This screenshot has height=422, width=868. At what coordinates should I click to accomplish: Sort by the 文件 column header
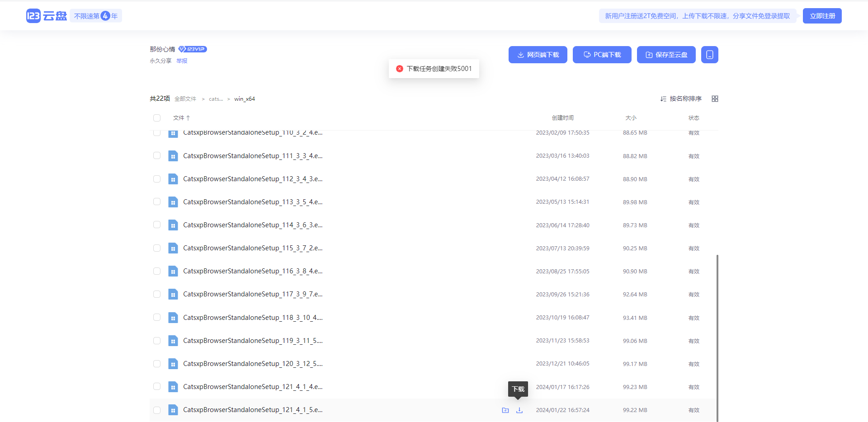181,118
